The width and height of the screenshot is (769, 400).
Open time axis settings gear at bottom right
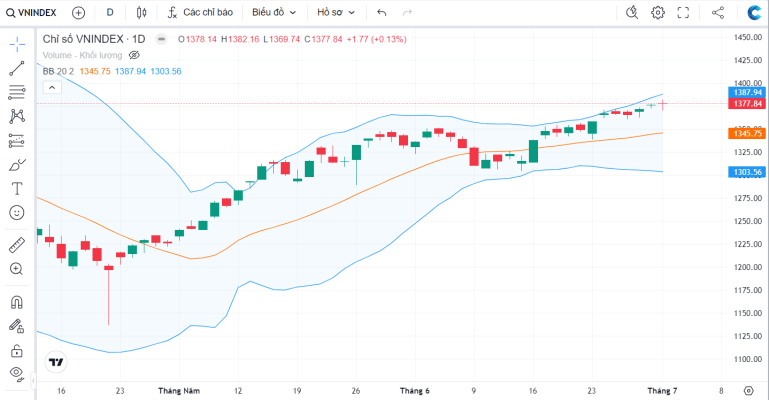(748, 391)
